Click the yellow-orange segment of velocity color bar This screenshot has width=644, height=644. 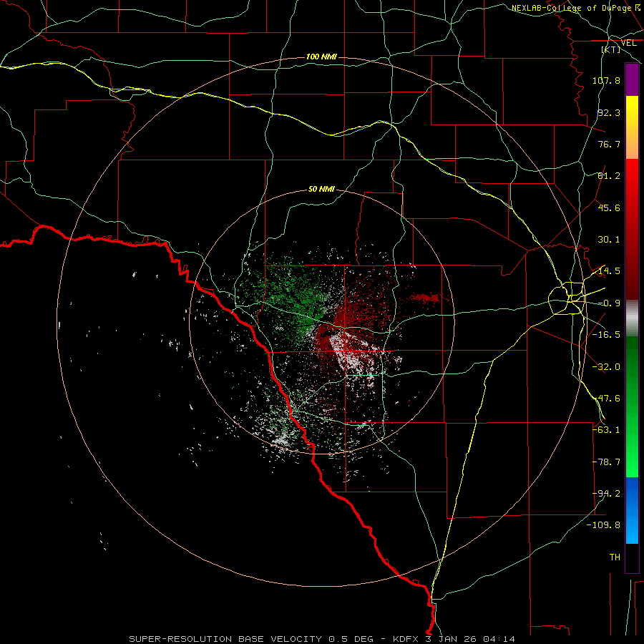(x=632, y=127)
